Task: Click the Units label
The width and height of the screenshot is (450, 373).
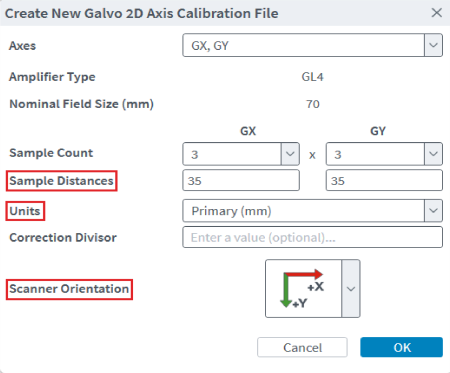Action: click(x=25, y=211)
